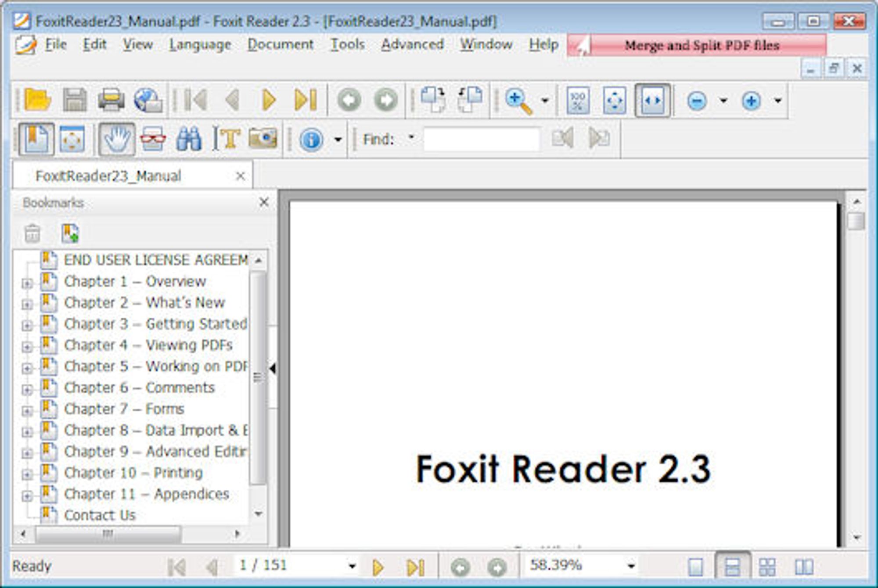The height and width of the screenshot is (588, 878).
Task: Open search with the binoculars icon
Action: 189,139
